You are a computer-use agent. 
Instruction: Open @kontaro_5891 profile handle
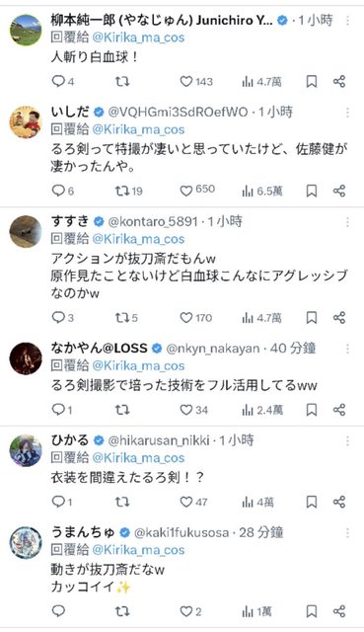tap(153, 221)
